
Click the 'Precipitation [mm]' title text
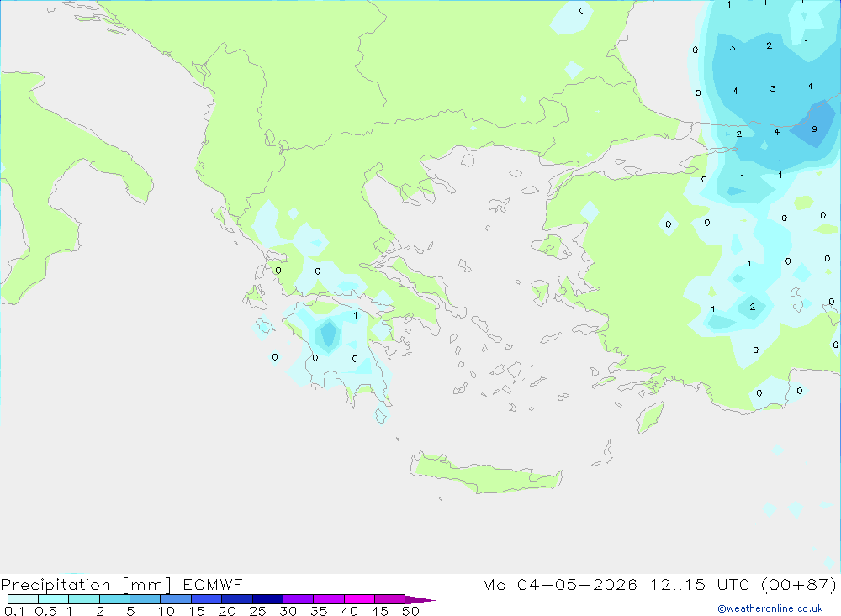pos(86,585)
